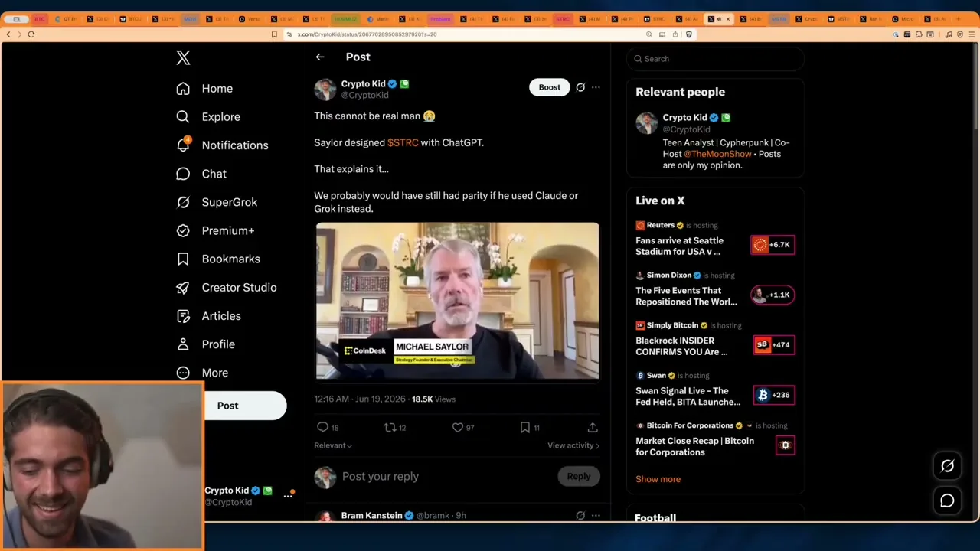
Task: Open the Home icon in sidebar
Action: (183, 89)
